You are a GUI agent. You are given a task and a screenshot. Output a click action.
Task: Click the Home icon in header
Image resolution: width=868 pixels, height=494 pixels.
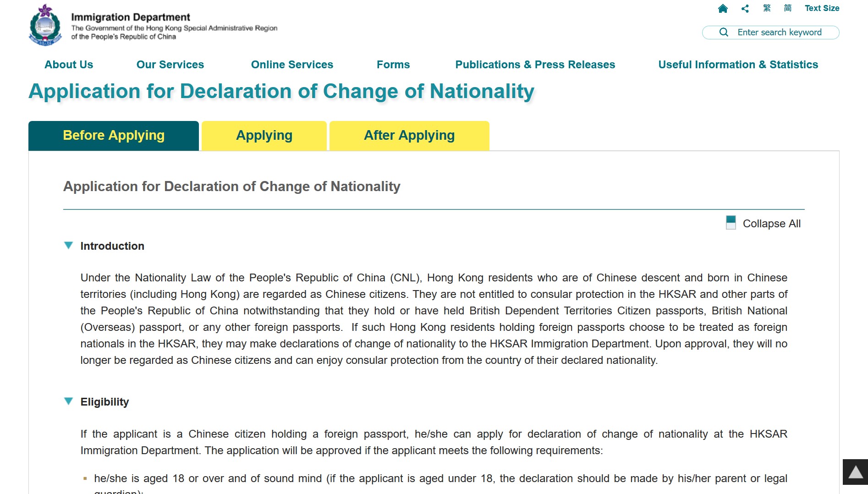point(723,8)
